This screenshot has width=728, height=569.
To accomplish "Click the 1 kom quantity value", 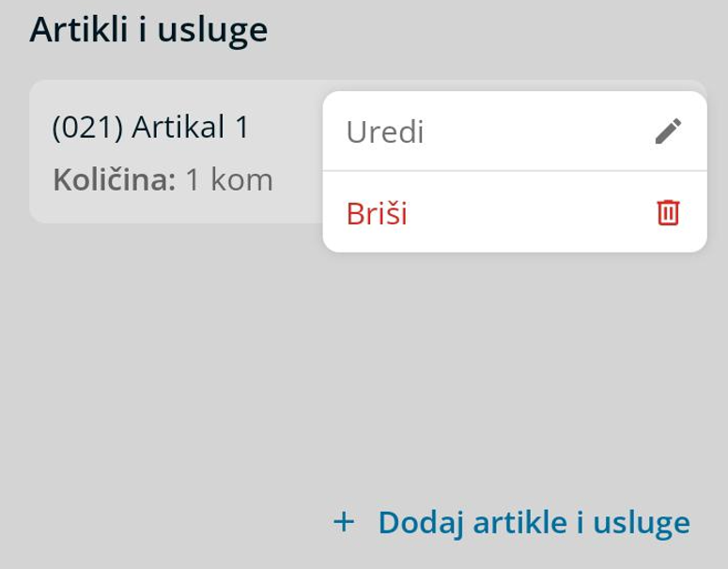I will (228, 178).
